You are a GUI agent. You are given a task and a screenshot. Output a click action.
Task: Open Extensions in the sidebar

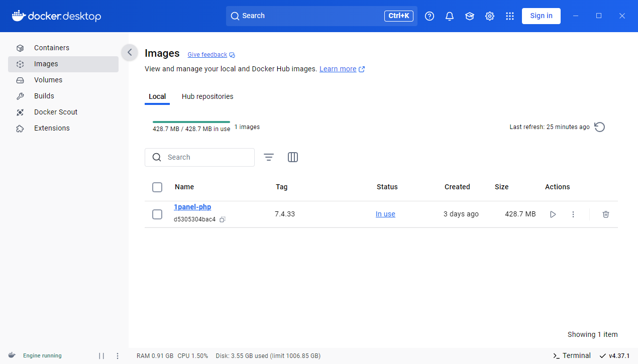(63, 129)
